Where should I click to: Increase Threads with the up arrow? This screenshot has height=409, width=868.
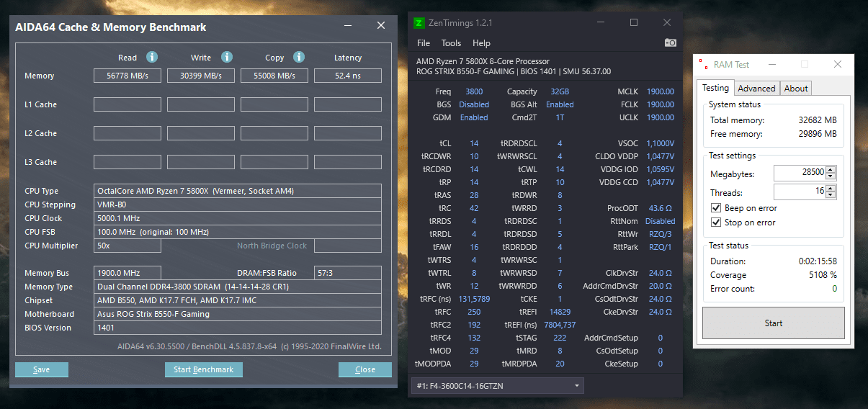tap(831, 189)
